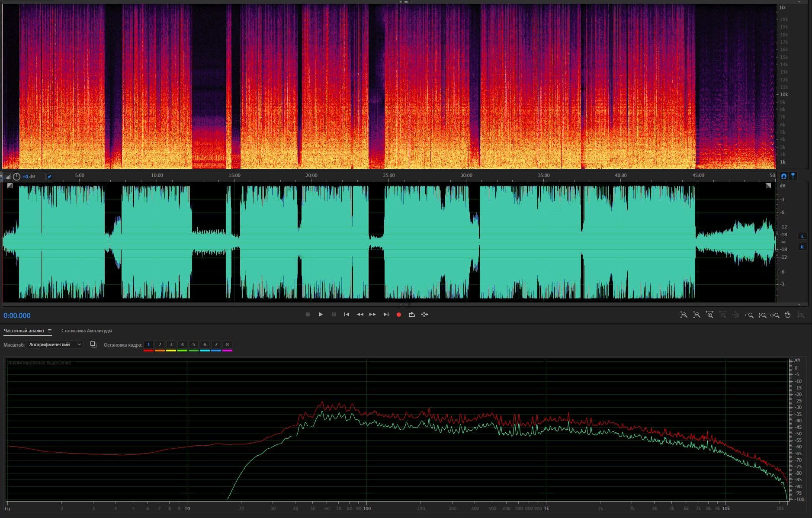Viewport: 812px width, 518px height.
Task: Zoom in time horizontally
Action: [x=709, y=315]
